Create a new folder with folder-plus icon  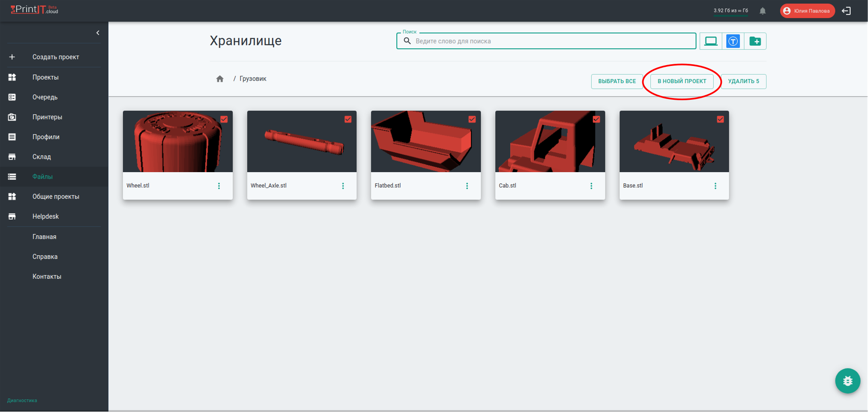(x=755, y=41)
